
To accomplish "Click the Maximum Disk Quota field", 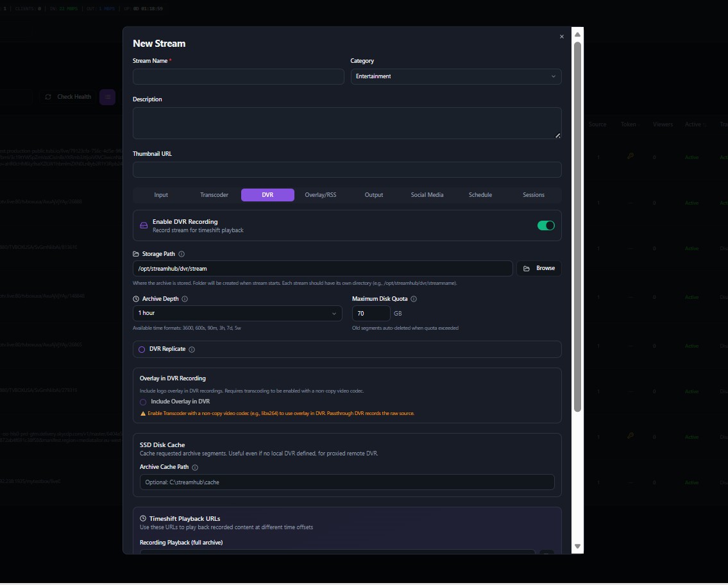I will [x=371, y=314].
